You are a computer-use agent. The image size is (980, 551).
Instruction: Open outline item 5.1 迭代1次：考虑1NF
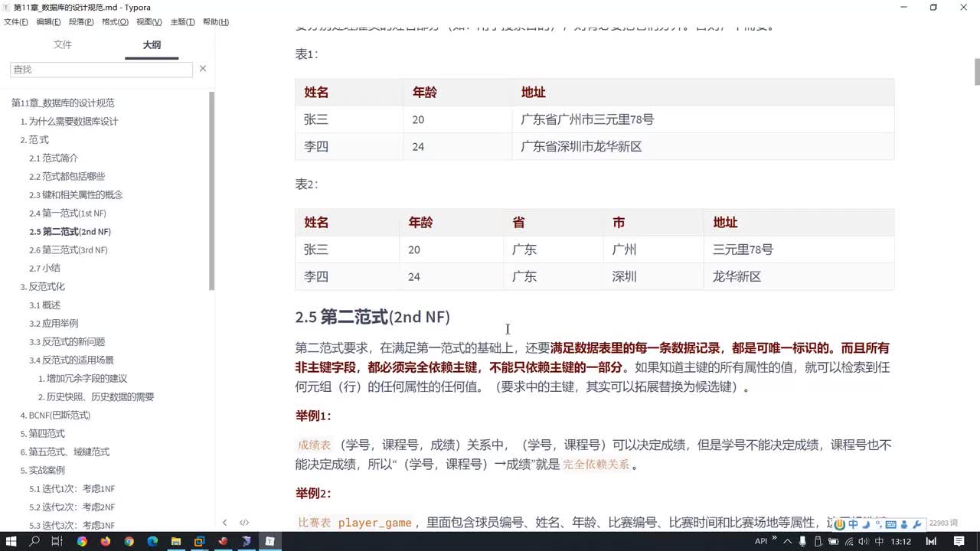72,488
